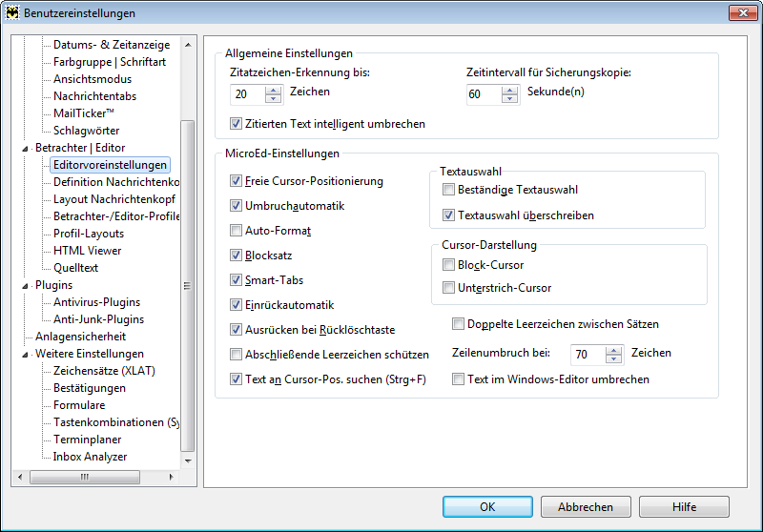
Task: Open MailTicker™ settings
Action: (84, 113)
